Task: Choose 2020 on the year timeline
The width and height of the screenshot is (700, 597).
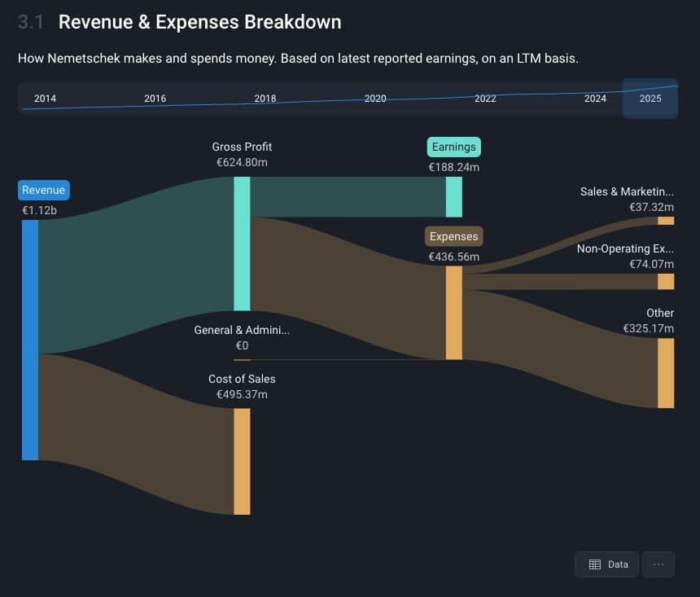Action: [x=375, y=99]
